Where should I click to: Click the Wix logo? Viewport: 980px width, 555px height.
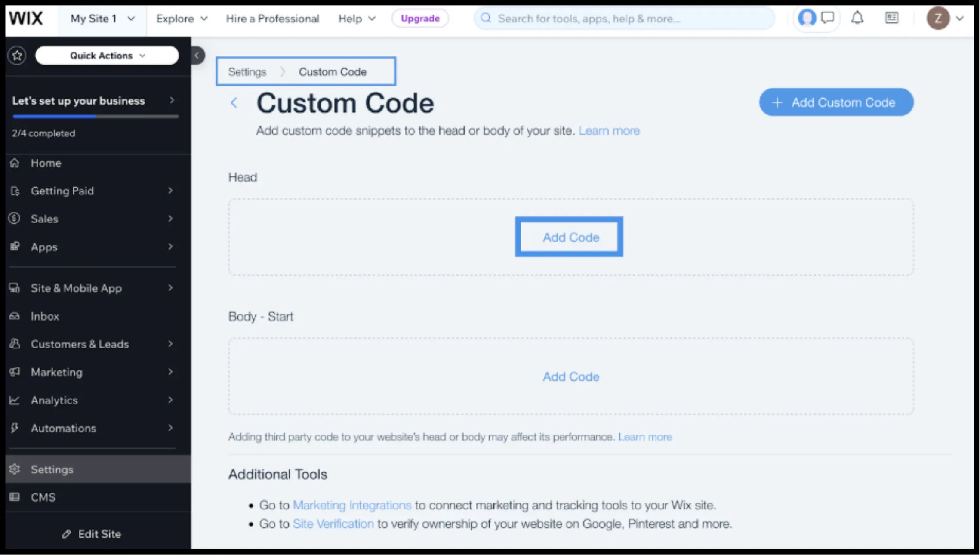click(27, 18)
